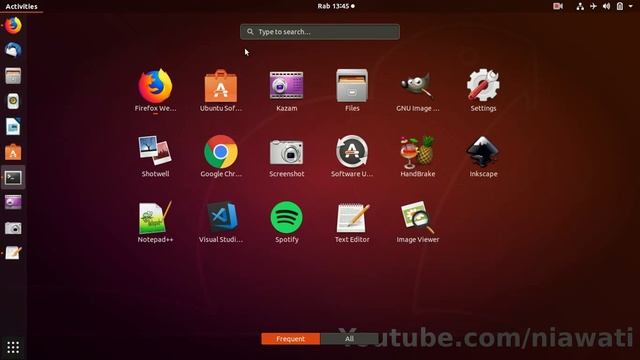
Task: Open Kazam from the dock
Action: click(13, 202)
